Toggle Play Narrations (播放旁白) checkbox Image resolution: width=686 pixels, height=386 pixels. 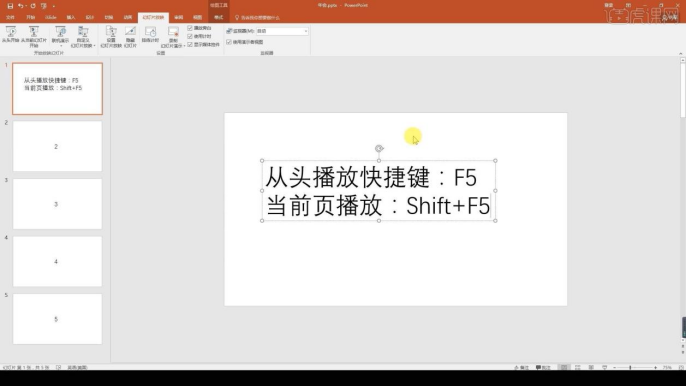click(x=190, y=28)
